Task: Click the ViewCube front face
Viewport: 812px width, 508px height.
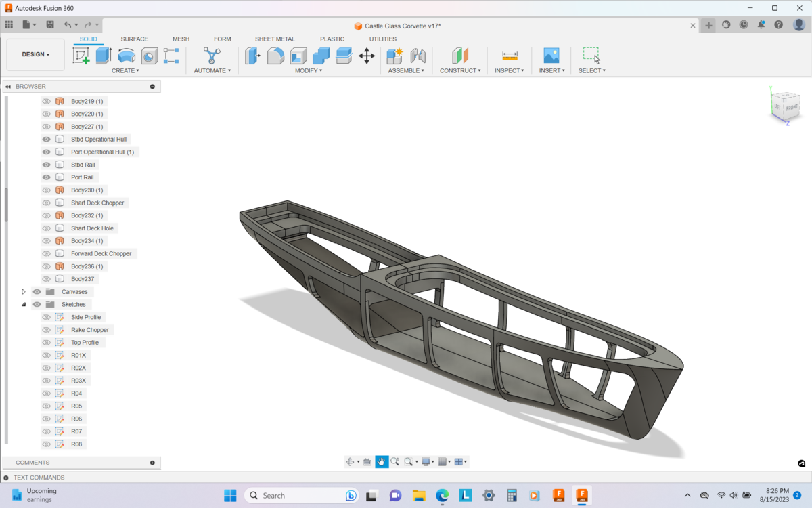Action: (x=792, y=108)
